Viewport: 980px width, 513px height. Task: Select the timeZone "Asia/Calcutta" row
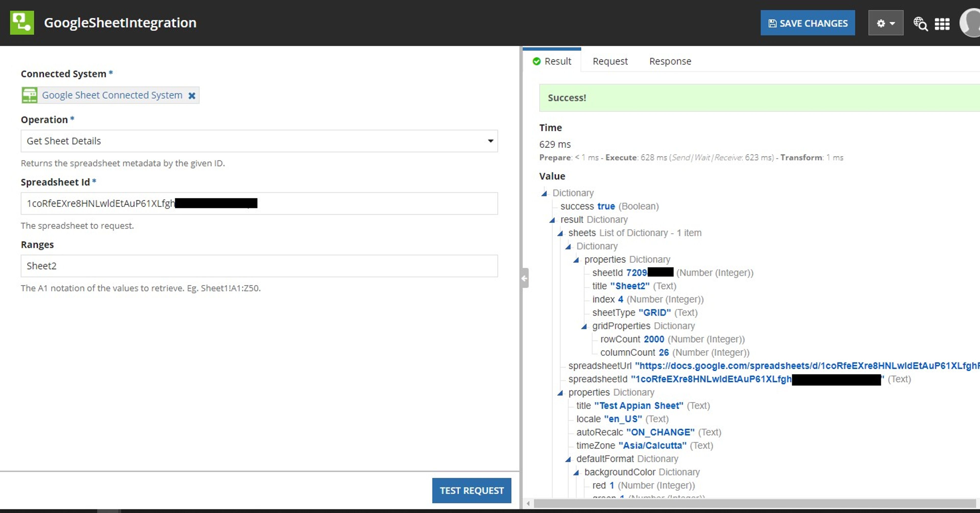tap(644, 446)
